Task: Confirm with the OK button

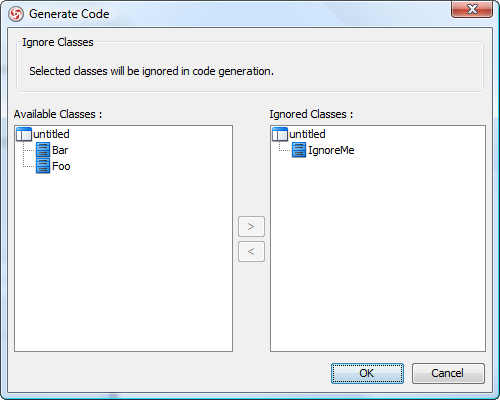Action: tap(367, 373)
